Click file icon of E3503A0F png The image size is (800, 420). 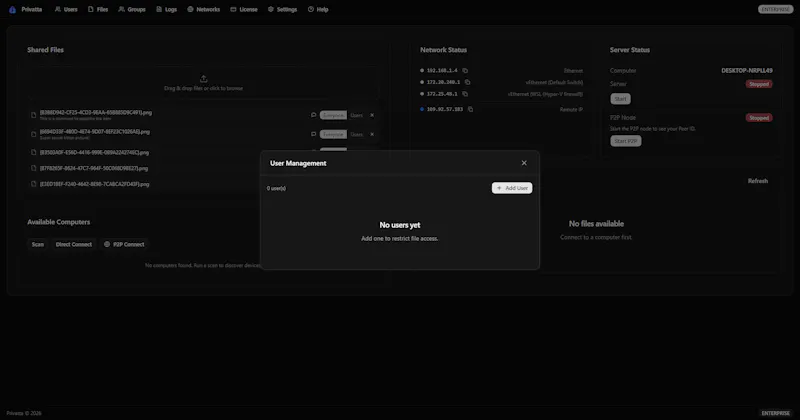[34, 152]
